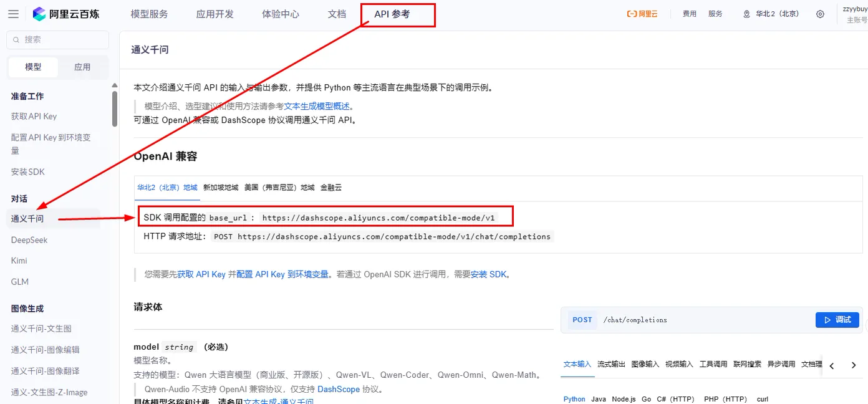Screen dimensions: 868x404
Task: Click the POST method badge
Action: point(582,320)
